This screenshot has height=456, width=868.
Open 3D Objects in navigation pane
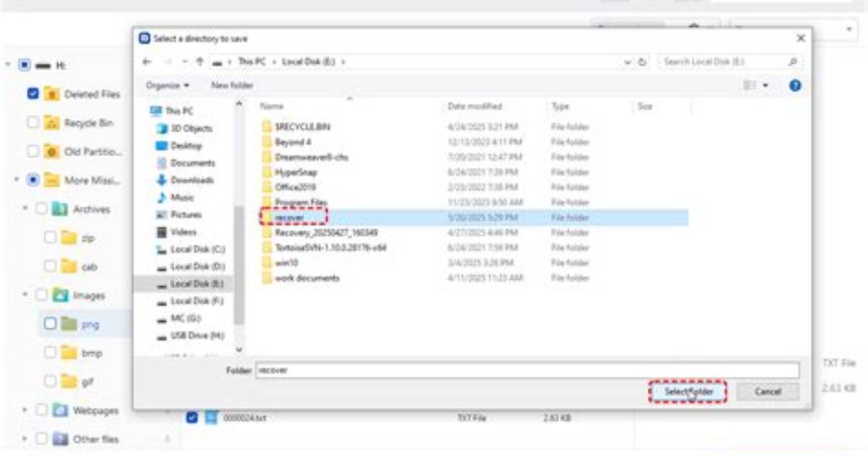[x=185, y=128]
